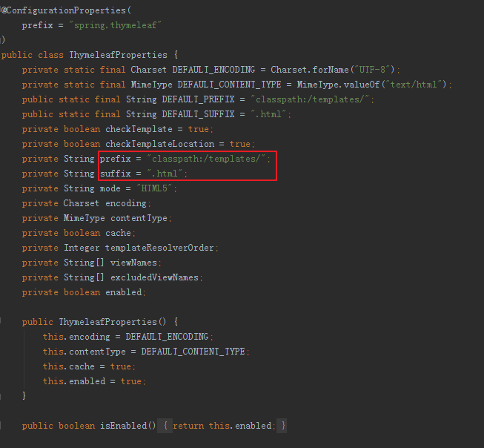This screenshot has height=448, width=484.
Task: Click DEFAULT_ENCODING in the constructor assignment
Action: tap(167, 337)
